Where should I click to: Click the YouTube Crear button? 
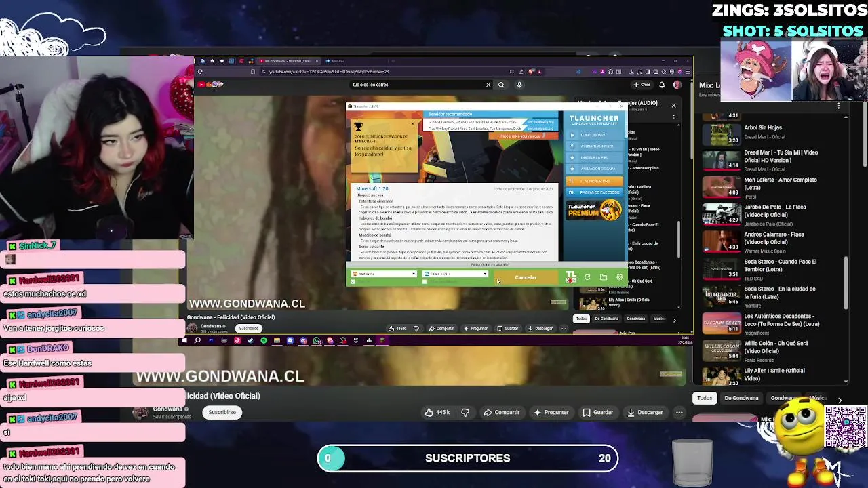click(x=642, y=85)
